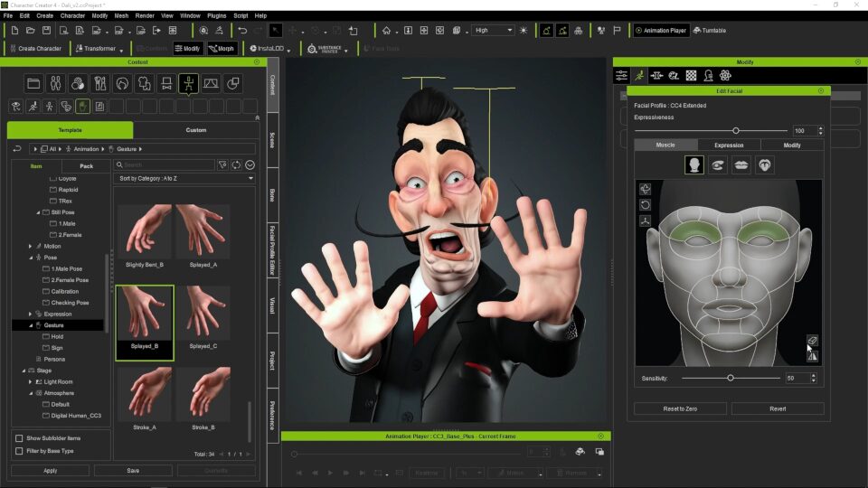Select the eye muscle region icon
This screenshot has height=488, width=868.
[718, 165]
